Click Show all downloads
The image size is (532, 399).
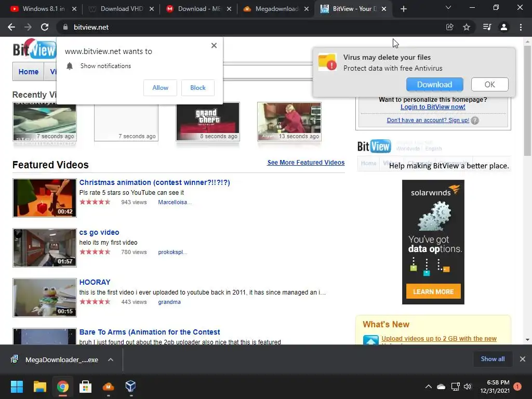tap(493, 359)
